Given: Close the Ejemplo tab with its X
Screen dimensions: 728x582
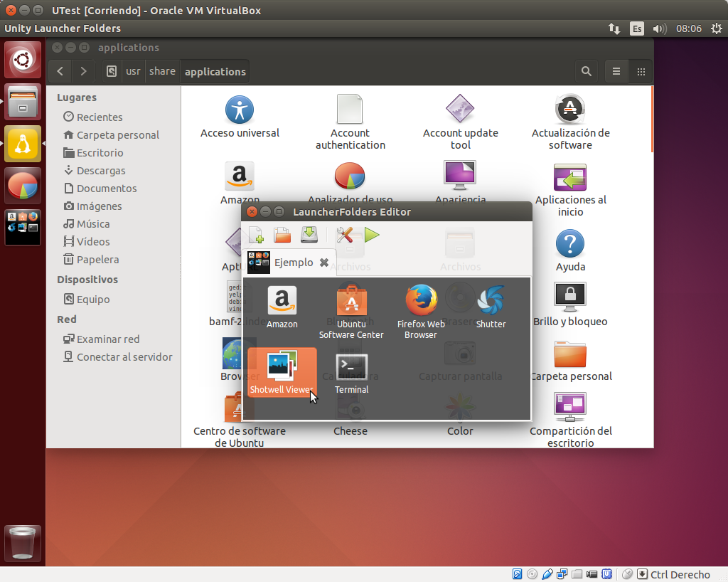Looking at the screenshot, I should coord(324,263).
